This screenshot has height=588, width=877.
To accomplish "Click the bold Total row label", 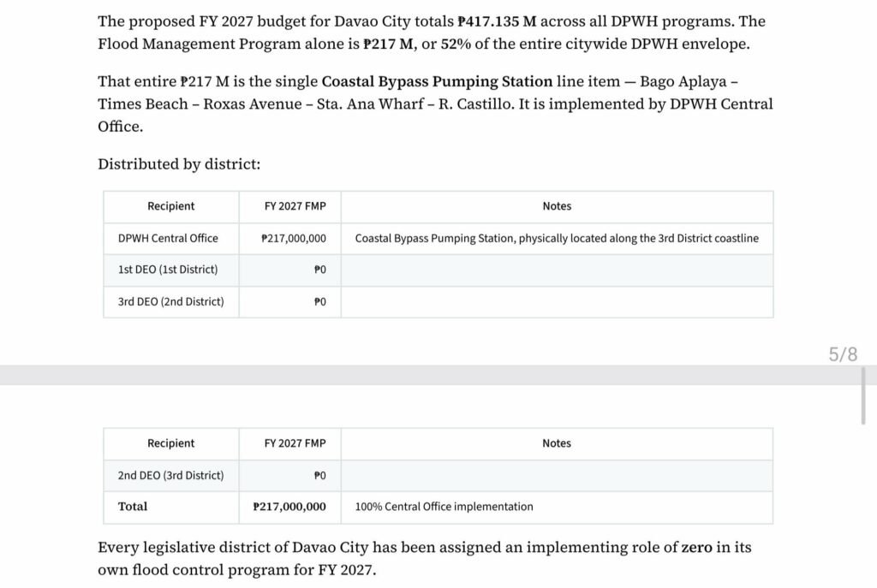I will (133, 507).
